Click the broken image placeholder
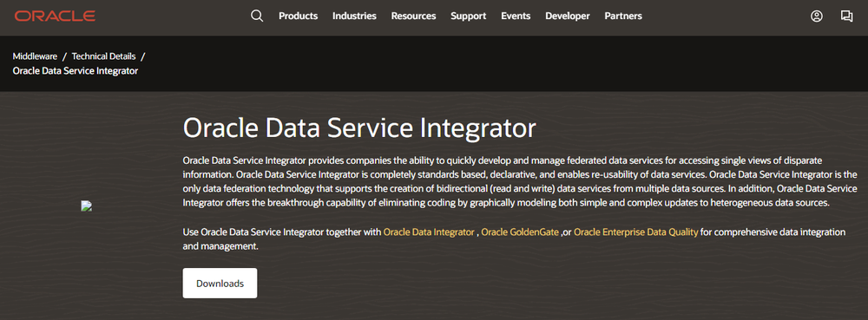 [x=86, y=206]
